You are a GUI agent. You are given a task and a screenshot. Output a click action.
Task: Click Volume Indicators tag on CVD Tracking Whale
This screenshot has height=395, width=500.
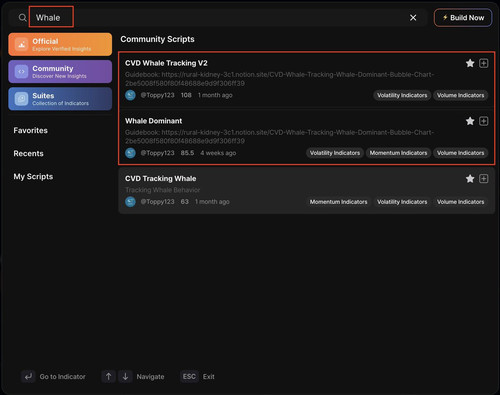click(461, 202)
